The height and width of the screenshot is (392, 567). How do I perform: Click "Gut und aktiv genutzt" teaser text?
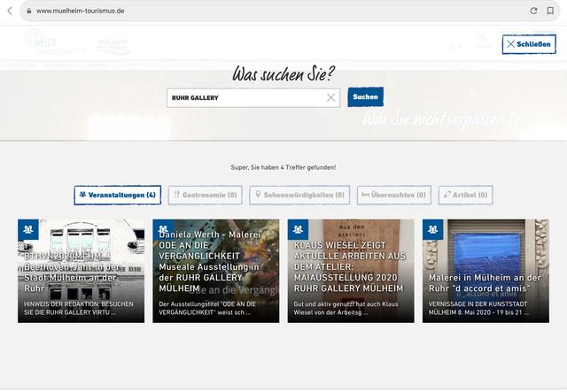[x=346, y=308]
